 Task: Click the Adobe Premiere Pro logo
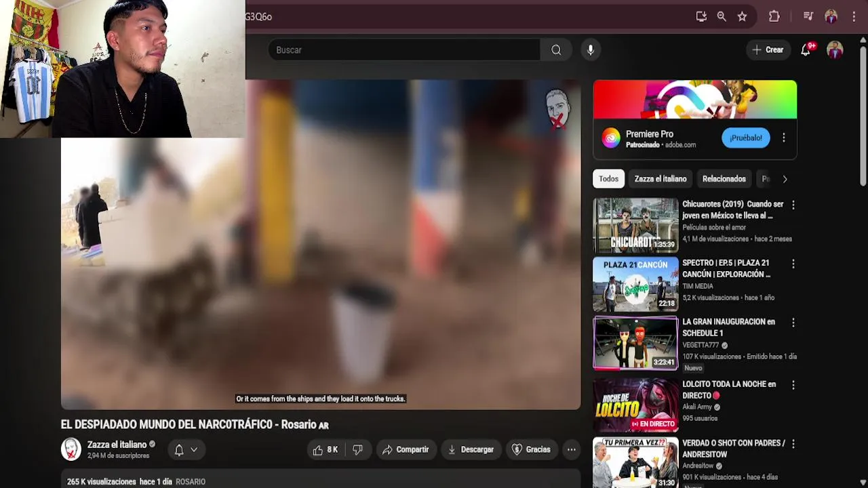(x=611, y=138)
